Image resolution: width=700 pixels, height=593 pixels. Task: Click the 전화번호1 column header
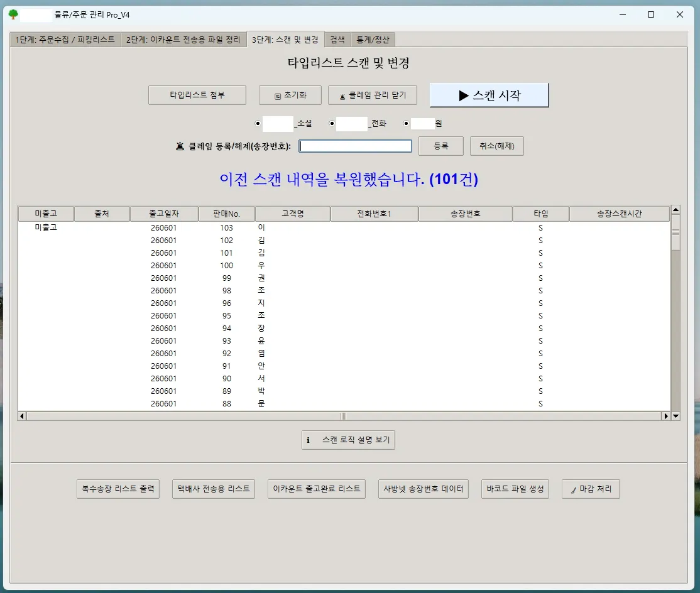coord(374,214)
